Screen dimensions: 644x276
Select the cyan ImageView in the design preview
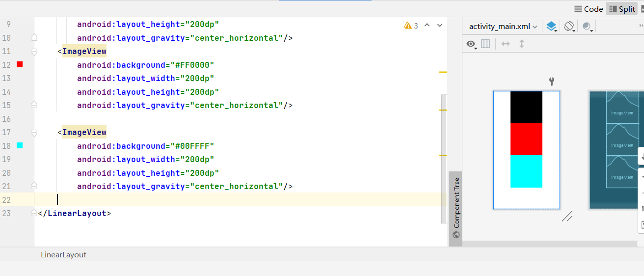[526, 171]
